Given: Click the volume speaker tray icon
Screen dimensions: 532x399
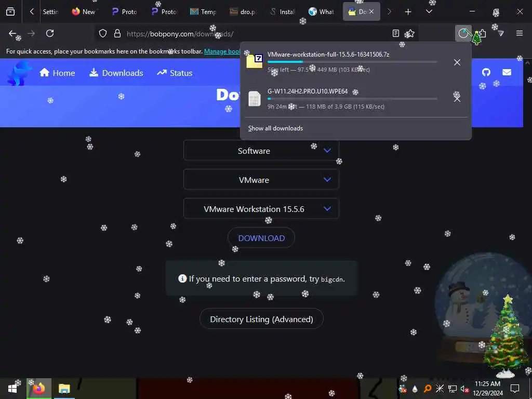Looking at the screenshot, I should point(464,389).
